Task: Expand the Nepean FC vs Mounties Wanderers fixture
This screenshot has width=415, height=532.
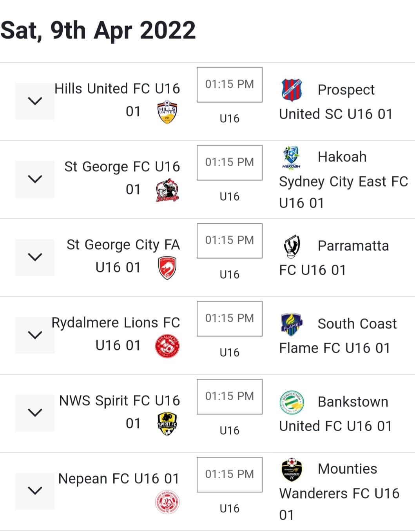Action: (34, 490)
